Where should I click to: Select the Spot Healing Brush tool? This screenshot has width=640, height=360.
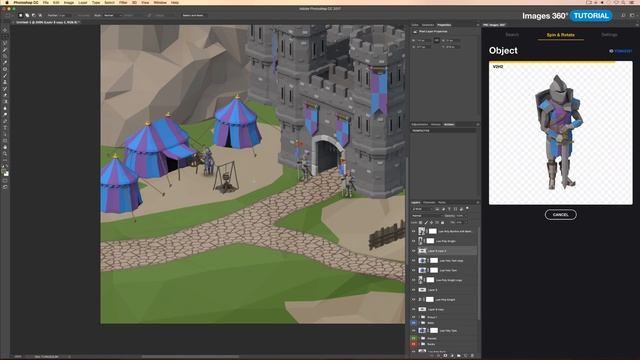click(x=5, y=69)
